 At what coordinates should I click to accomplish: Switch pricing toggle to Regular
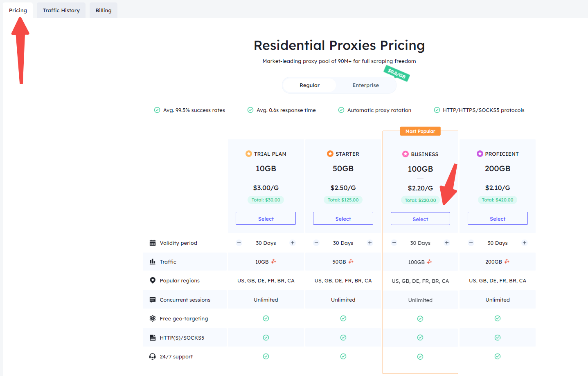click(310, 85)
